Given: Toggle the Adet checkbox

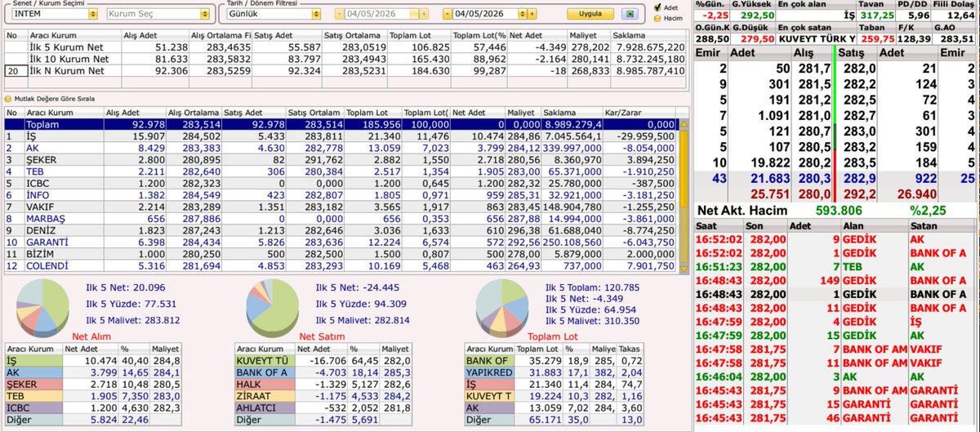Looking at the screenshot, I should [657, 7].
